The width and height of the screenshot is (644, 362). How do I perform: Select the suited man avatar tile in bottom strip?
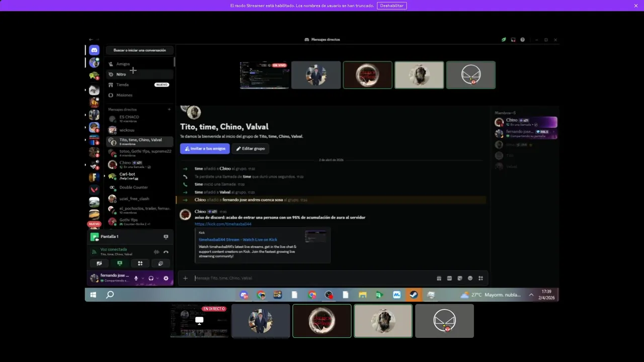tap(261, 321)
